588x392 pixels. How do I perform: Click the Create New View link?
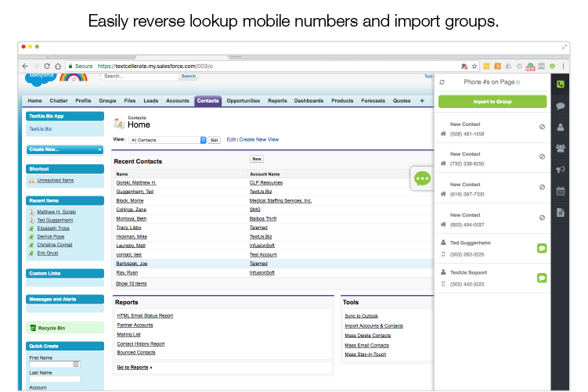258,139
